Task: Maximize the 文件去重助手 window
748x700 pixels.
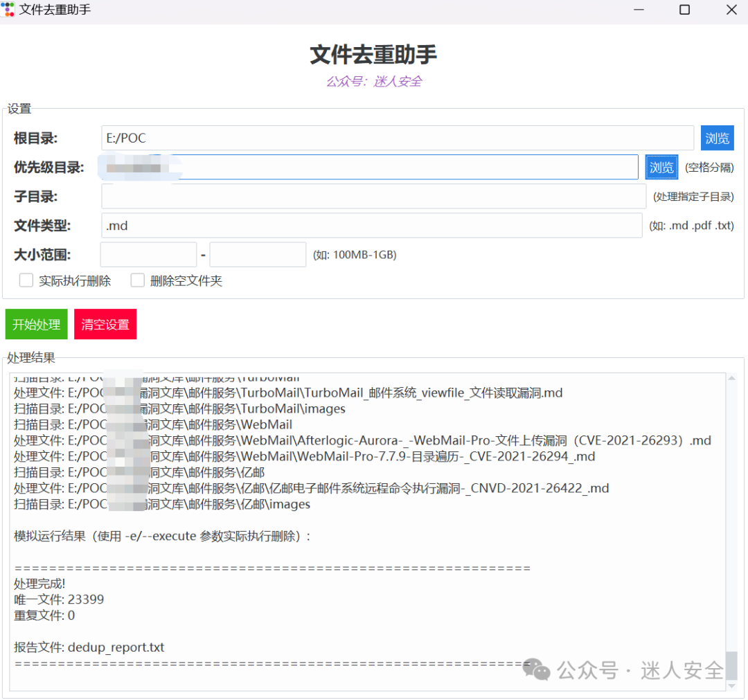Action: (x=684, y=10)
